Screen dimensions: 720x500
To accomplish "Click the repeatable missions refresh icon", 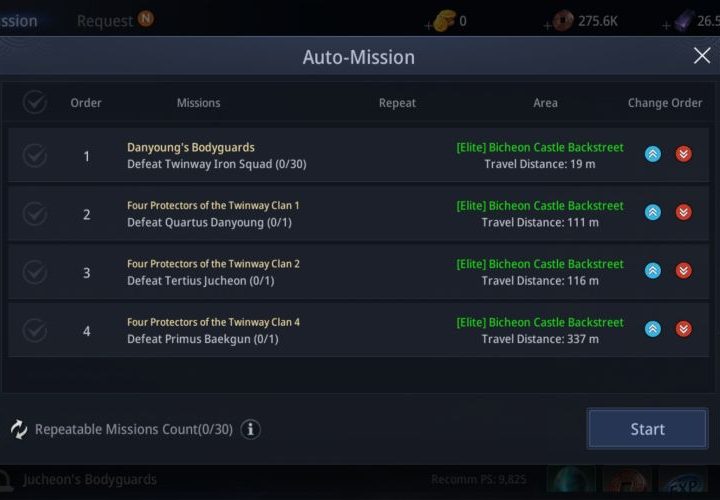I will 19,429.
